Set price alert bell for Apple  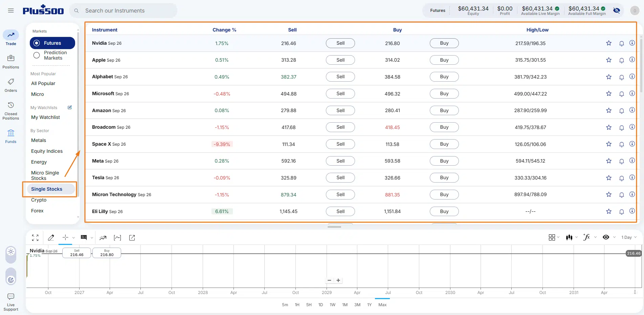622,60
